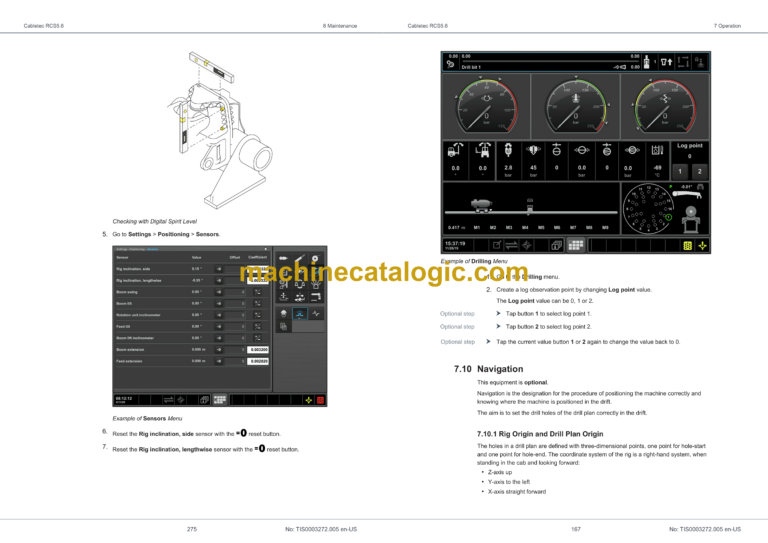Click the edit note icon in Drilling Menu bar
768x543 pixels.
(497, 245)
